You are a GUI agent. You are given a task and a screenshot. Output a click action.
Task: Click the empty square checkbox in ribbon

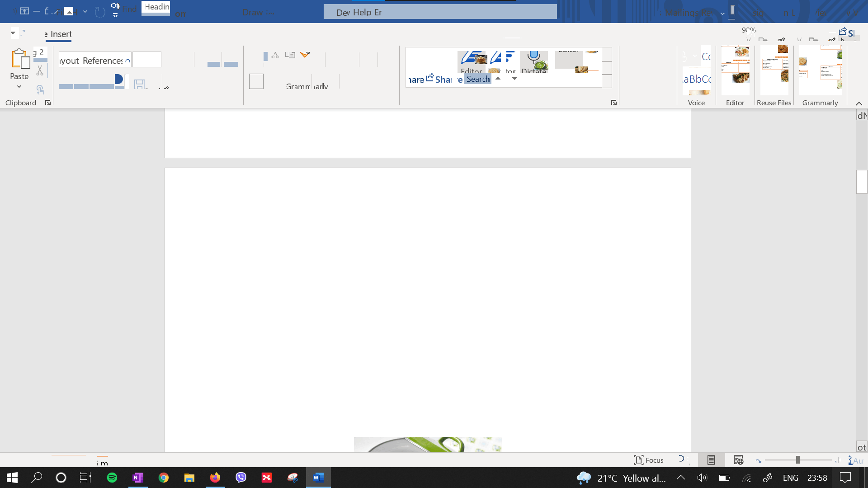point(256,81)
